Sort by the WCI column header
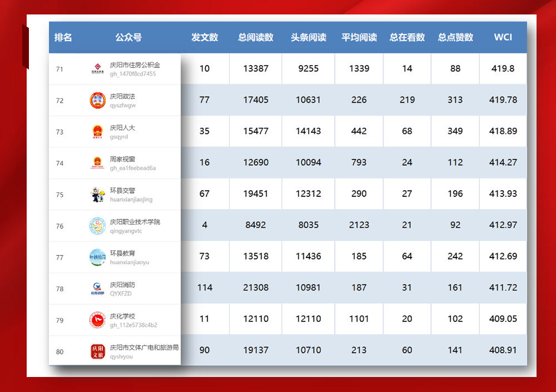 (503, 37)
